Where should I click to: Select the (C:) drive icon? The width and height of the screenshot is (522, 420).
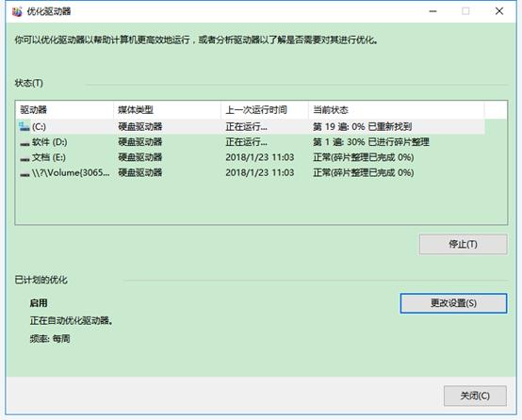[24, 126]
